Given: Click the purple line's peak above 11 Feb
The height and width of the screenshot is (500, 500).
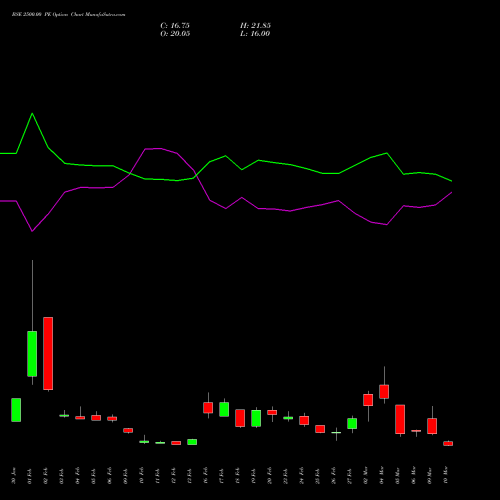Looking at the screenshot, I should click(160, 149).
